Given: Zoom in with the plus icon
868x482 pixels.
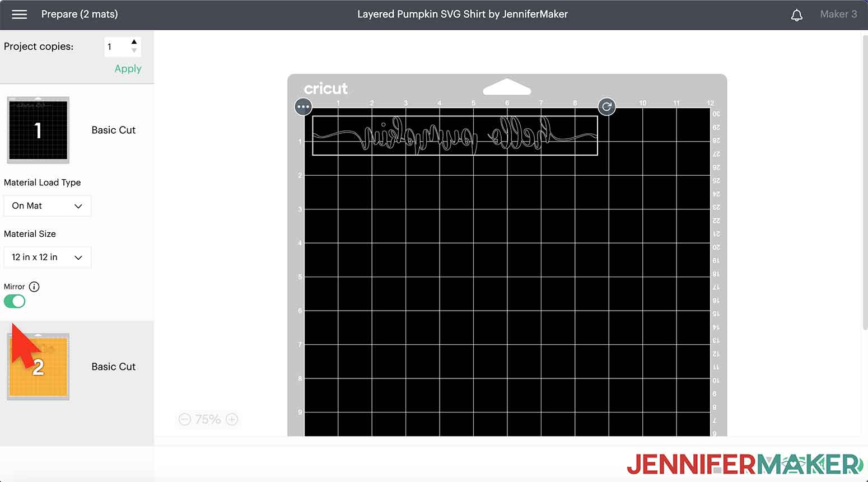Looking at the screenshot, I should (232, 419).
